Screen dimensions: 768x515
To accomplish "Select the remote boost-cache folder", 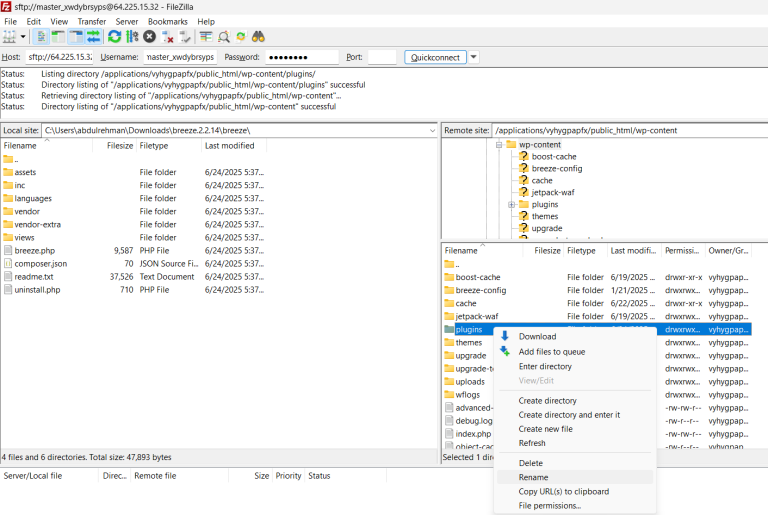I will [x=478, y=277].
